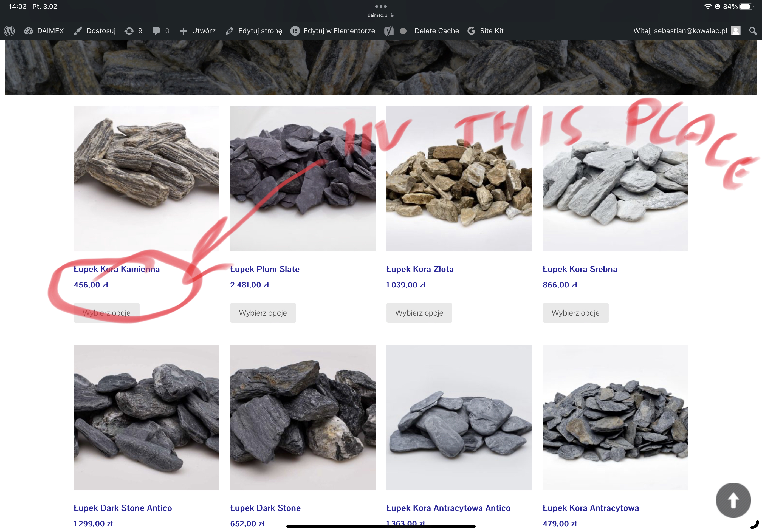Tap the battery 84% indicator
This screenshot has width=762, height=532.
click(x=738, y=6)
